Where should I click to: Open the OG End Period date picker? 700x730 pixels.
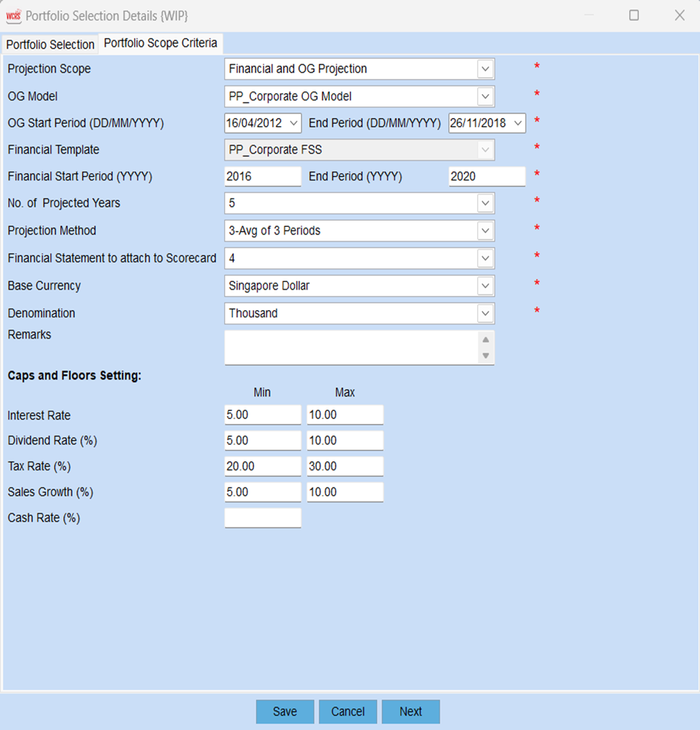[x=518, y=123]
